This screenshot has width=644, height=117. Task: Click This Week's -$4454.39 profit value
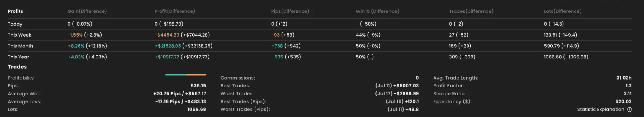167,35
